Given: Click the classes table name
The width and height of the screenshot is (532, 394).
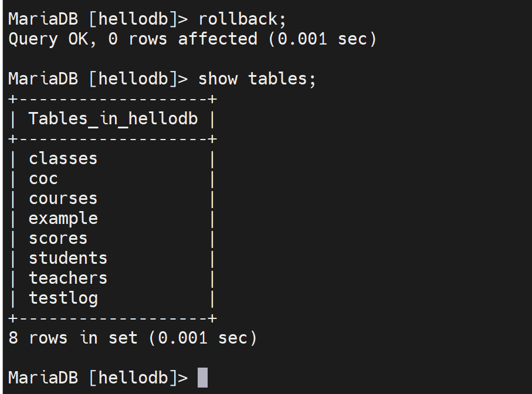Looking at the screenshot, I should [x=63, y=159].
